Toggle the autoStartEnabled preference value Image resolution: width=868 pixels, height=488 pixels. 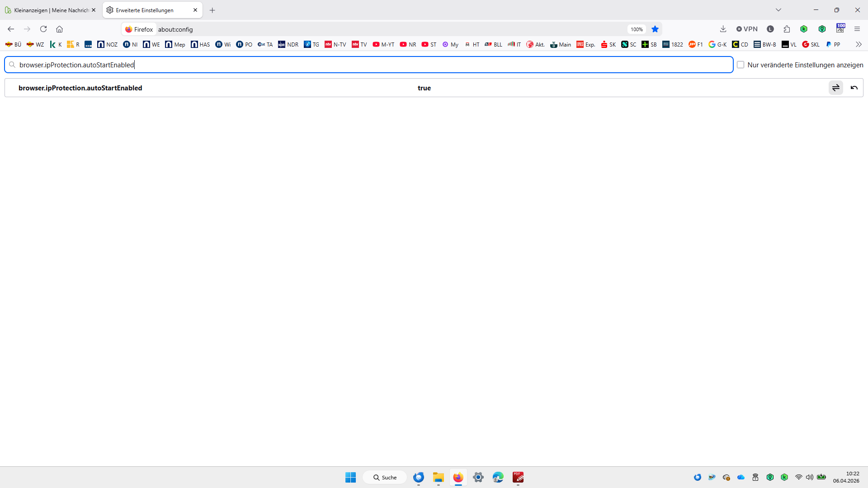tap(835, 88)
